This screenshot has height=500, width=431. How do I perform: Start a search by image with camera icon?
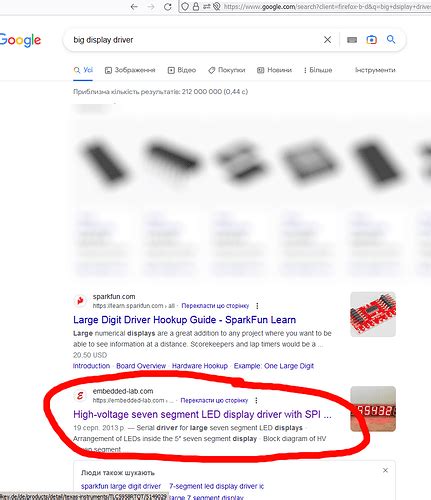371,40
